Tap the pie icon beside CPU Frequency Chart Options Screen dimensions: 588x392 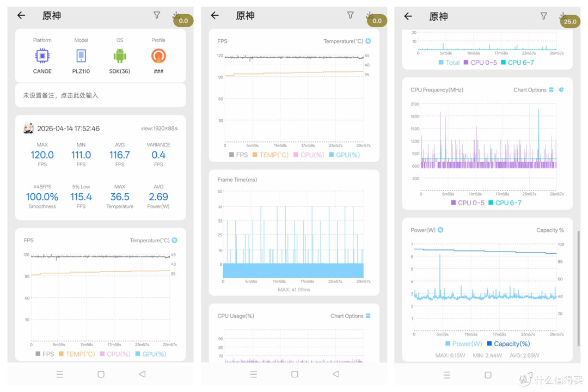click(561, 90)
